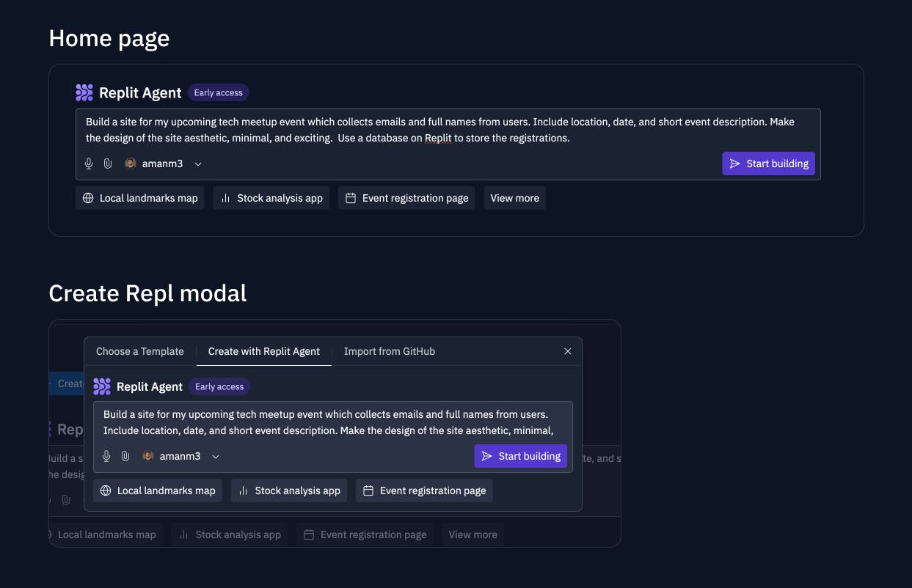
Task: Click the microphone icon in Create Repl modal
Action: (x=106, y=456)
